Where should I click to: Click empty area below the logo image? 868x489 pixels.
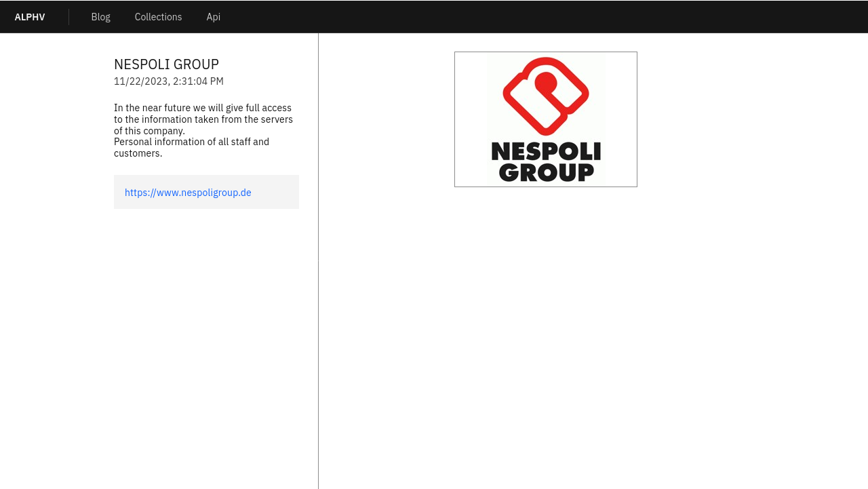(x=546, y=305)
